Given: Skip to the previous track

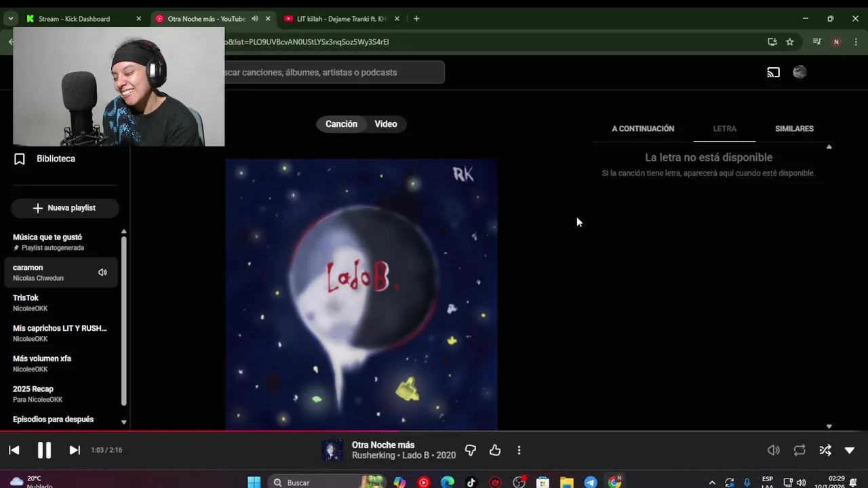Looking at the screenshot, I should [x=14, y=450].
